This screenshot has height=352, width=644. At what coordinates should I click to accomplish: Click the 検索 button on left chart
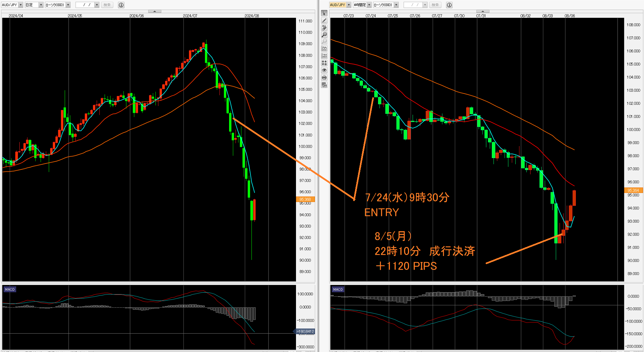tap(107, 5)
